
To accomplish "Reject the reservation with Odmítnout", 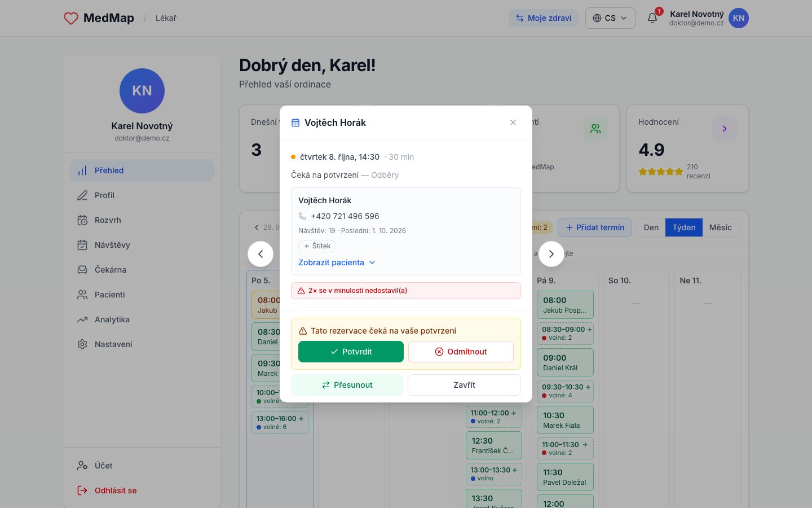I will click(461, 352).
